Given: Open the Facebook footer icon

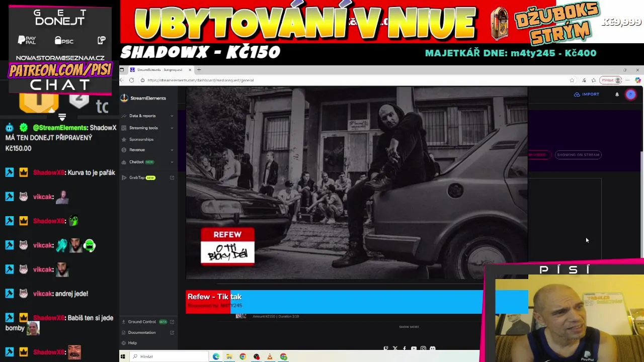Looking at the screenshot, I should tap(404, 348).
